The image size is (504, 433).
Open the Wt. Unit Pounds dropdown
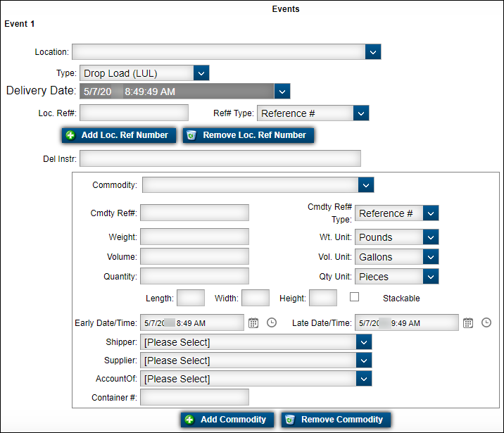[x=431, y=237]
